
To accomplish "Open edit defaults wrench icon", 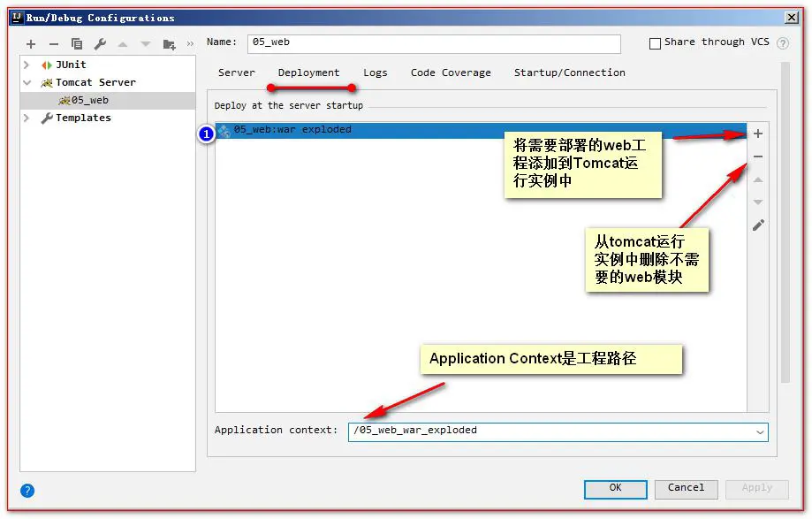I will 100,44.
